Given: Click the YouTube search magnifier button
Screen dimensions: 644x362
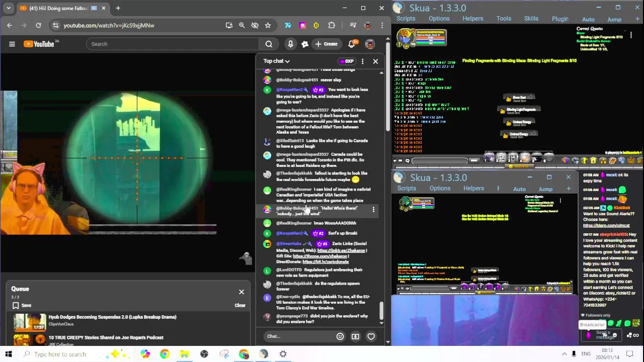Looking at the screenshot, I should [x=269, y=44].
